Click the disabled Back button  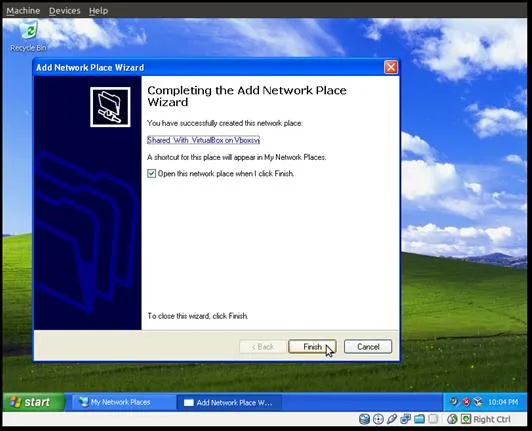[263, 346]
